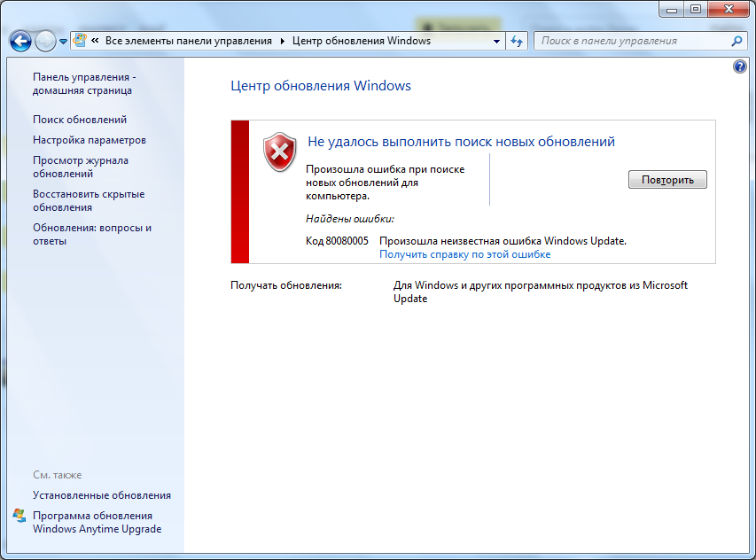Open 'Установленные обновления' link
This screenshot has width=756, height=560.
point(102,495)
